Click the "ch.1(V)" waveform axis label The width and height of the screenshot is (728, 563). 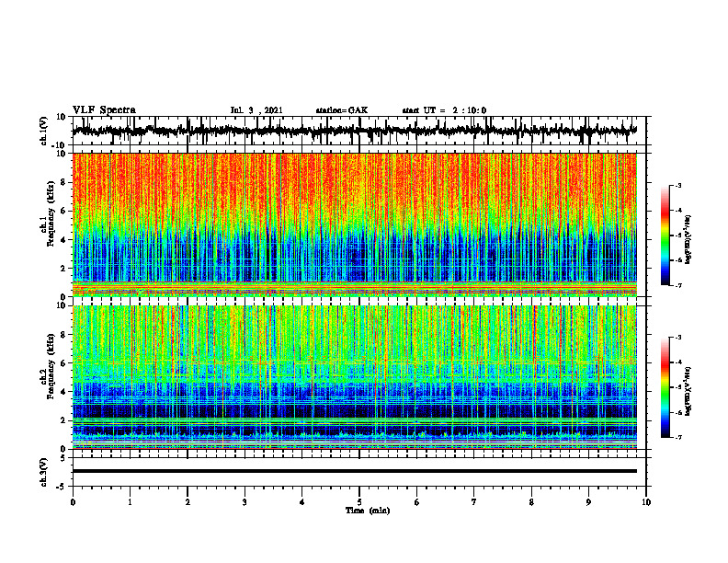click(x=44, y=131)
